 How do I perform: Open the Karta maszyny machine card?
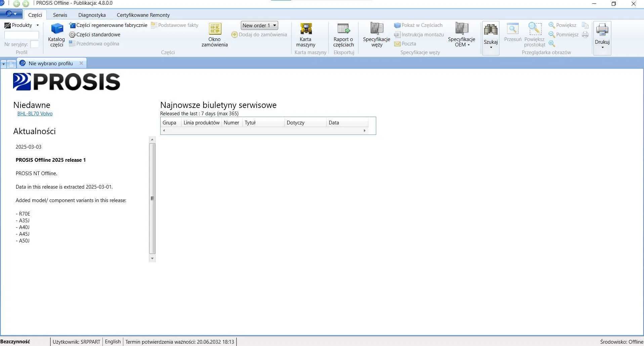click(x=306, y=35)
